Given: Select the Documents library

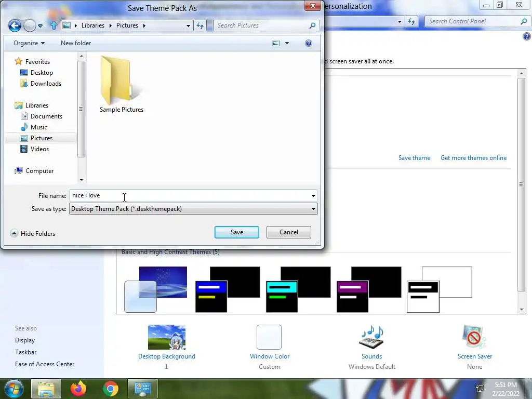Looking at the screenshot, I should click(x=42, y=116).
